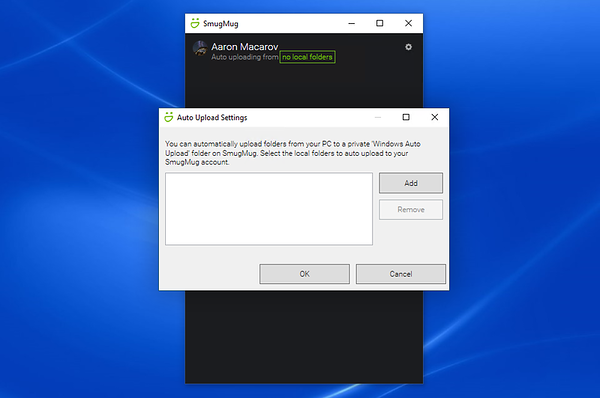Minimize the SmugMug main window
The height and width of the screenshot is (398, 600).
coord(351,23)
